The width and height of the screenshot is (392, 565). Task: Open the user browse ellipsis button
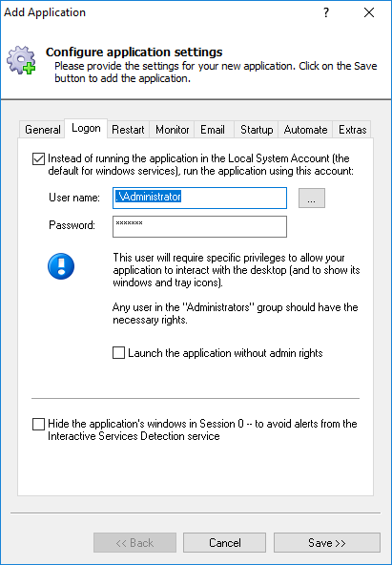[312, 198]
